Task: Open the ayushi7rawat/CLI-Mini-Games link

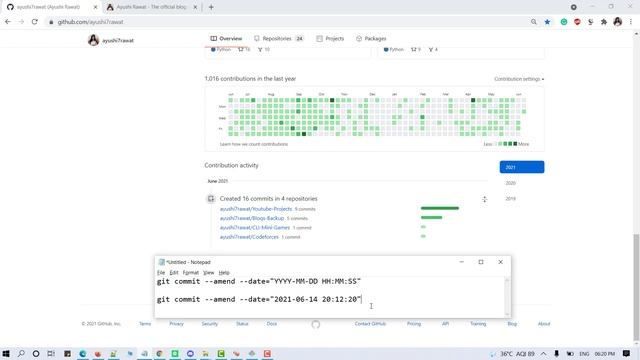Action: [255, 228]
